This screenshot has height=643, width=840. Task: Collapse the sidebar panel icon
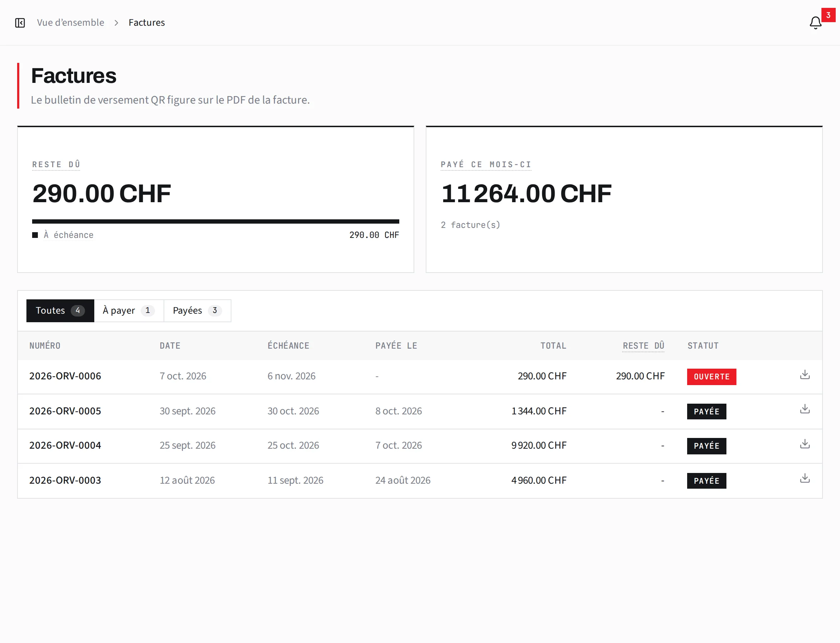(20, 23)
